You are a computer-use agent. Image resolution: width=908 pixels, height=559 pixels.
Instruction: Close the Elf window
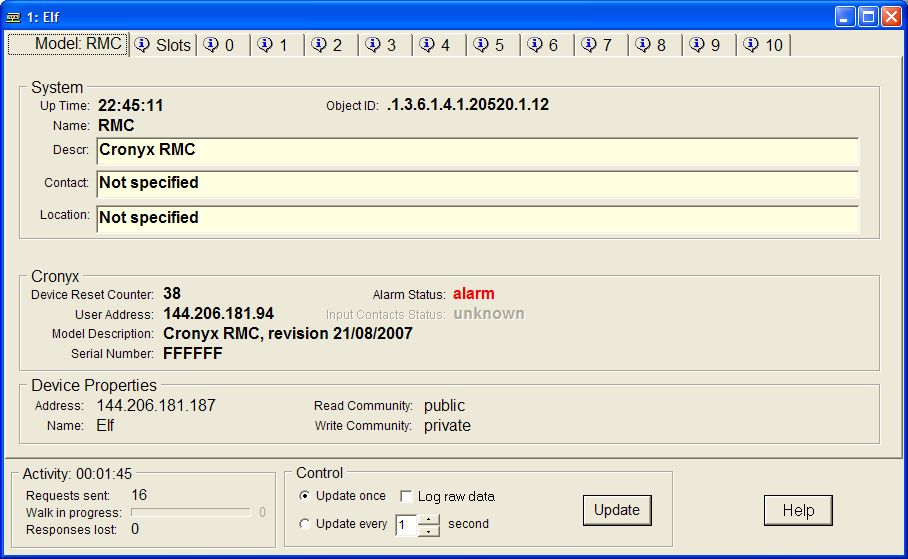[x=891, y=17]
